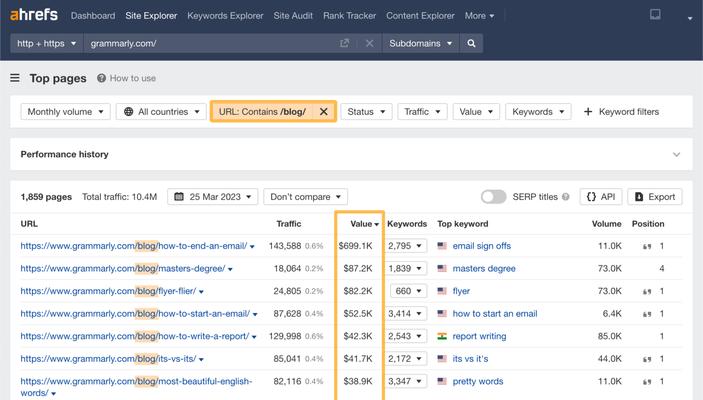This screenshot has height=400, width=703.
Task: Open the how-to-write-a-report blog URL
Action: coord(135,336)
